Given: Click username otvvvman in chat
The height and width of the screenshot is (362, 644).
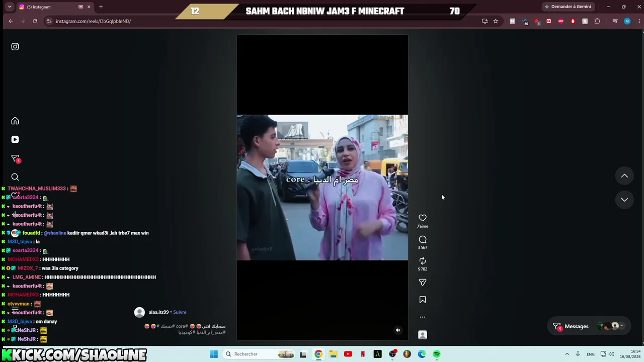Looking at the screenshot, I should (19, 304).
